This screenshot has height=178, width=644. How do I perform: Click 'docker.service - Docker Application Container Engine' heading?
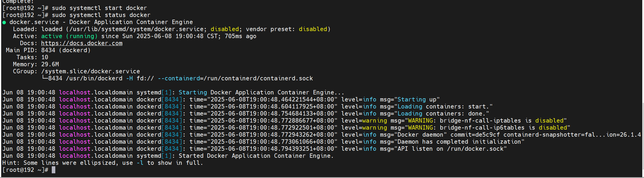point(101,22)
